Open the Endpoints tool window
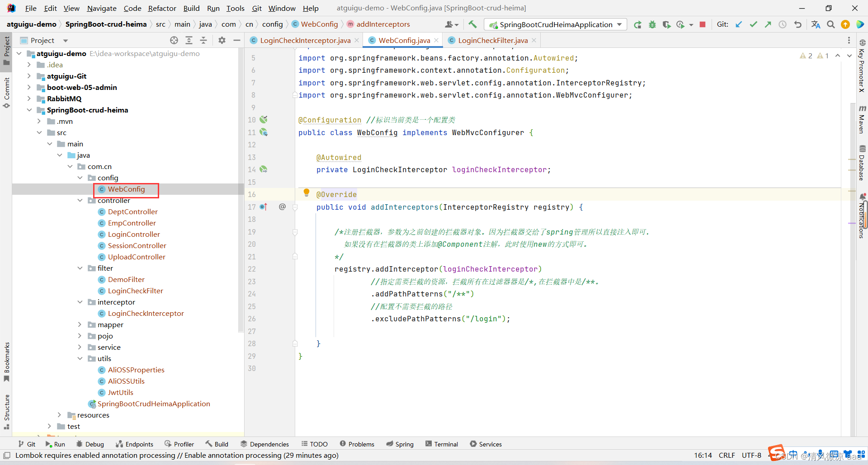The width and height of the screenshot is (868, 465). [135, 444]
